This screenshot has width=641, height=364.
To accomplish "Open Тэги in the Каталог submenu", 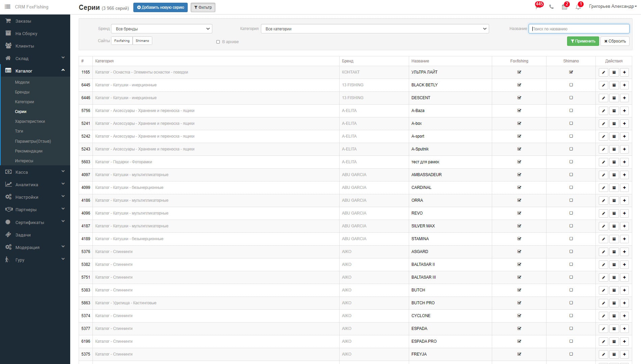I will pos(19,131).
